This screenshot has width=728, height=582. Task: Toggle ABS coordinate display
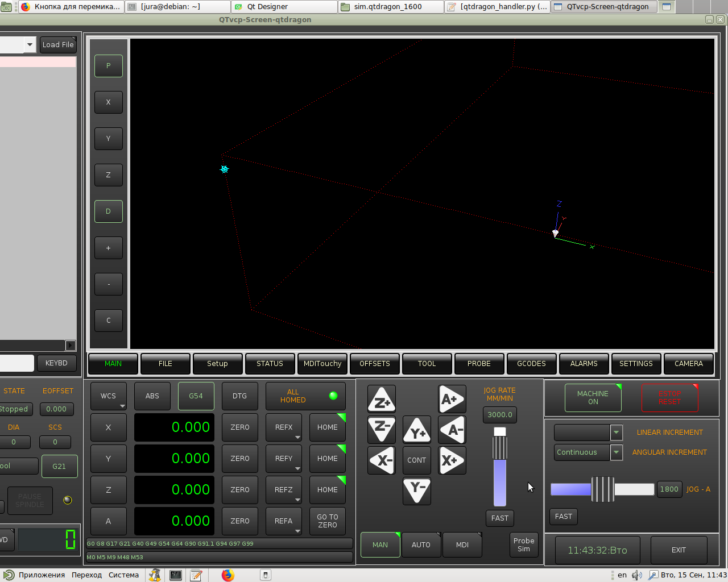[x=152, y=396]
